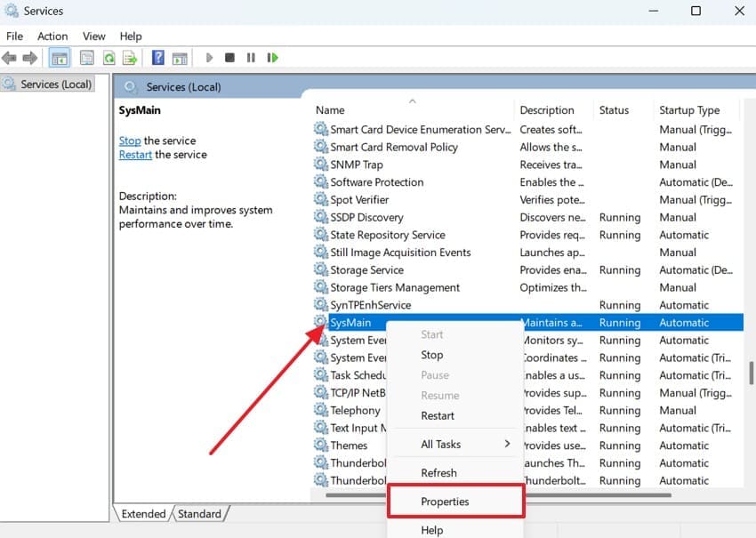Click the Back arrow toolbar icon
The width and height of the screenshot is (756, 538).
pos(9,59)
